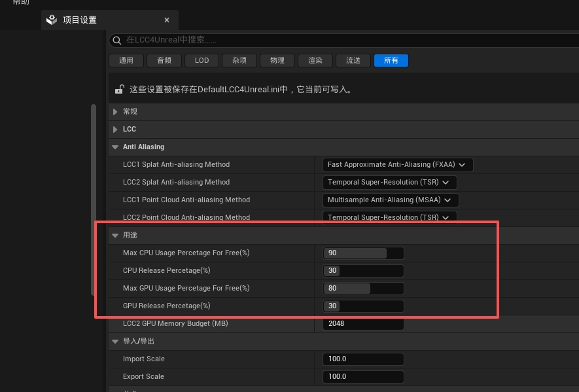Click the Max CPU Usage Percetage For Free(%) label

tap(186, 253)
